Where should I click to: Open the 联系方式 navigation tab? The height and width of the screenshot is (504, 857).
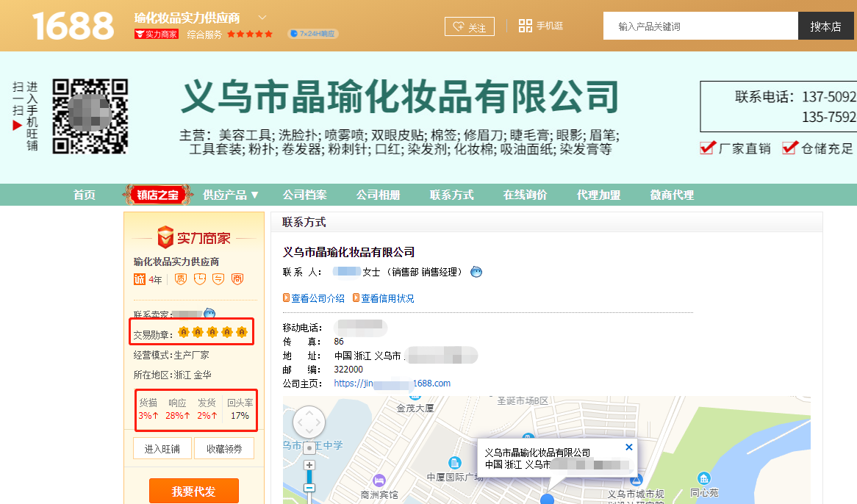pyautogui.click(x=451, y=195)
